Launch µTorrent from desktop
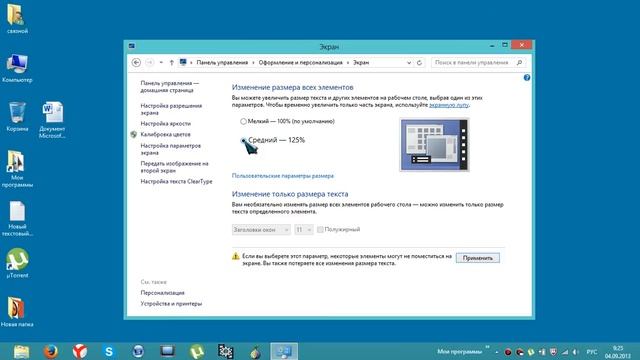Image resolution: width=640 pixels, height=360 pixels. click(x=17, y=263)
